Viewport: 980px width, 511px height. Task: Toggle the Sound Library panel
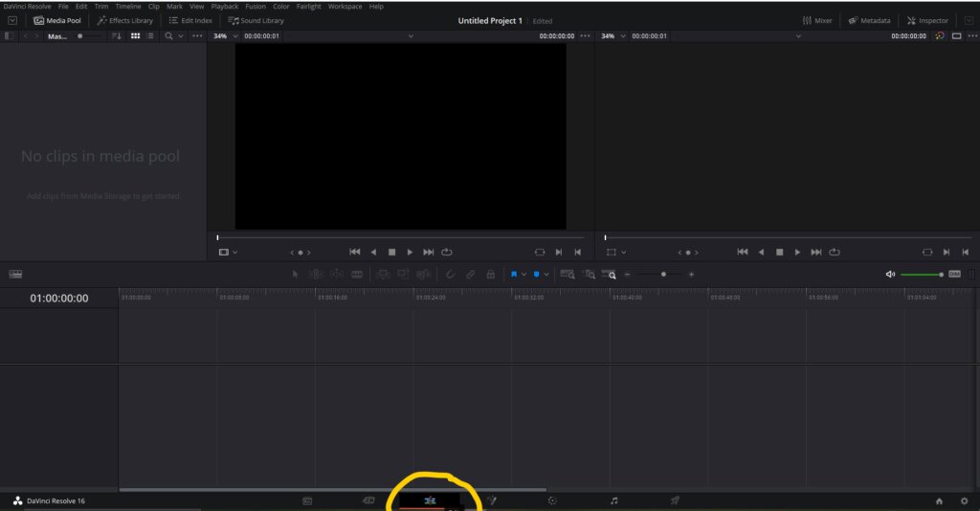click(256, 21)
